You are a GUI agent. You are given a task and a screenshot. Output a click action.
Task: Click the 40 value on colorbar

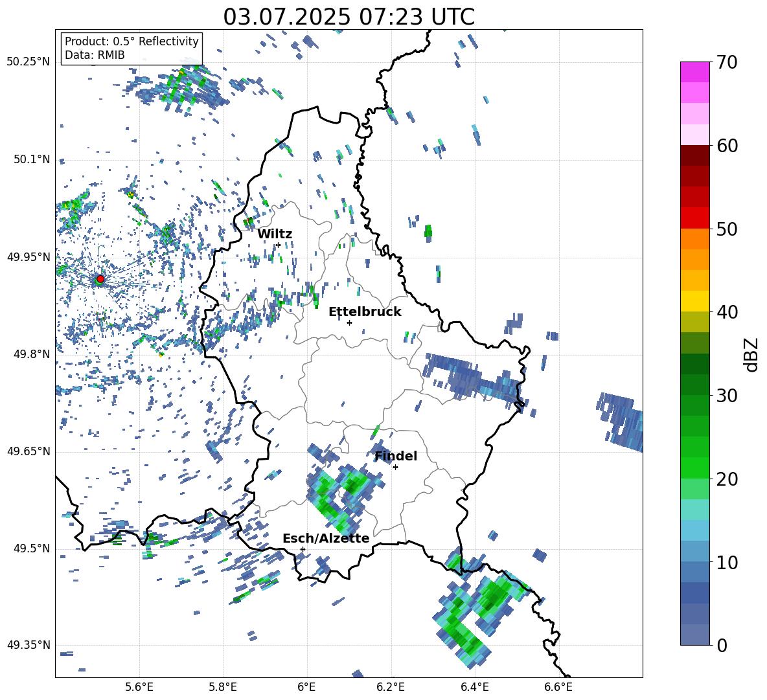click(x=727, y=312)
